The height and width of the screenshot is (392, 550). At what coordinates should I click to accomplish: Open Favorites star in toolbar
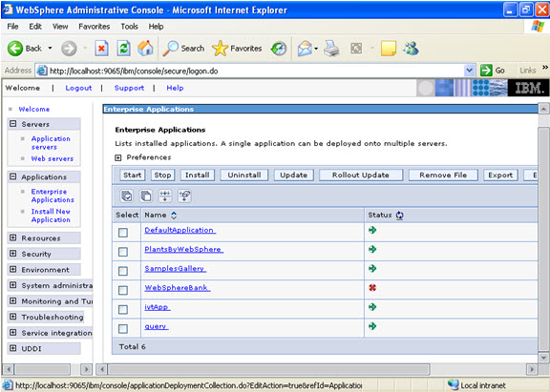point(220,49)
